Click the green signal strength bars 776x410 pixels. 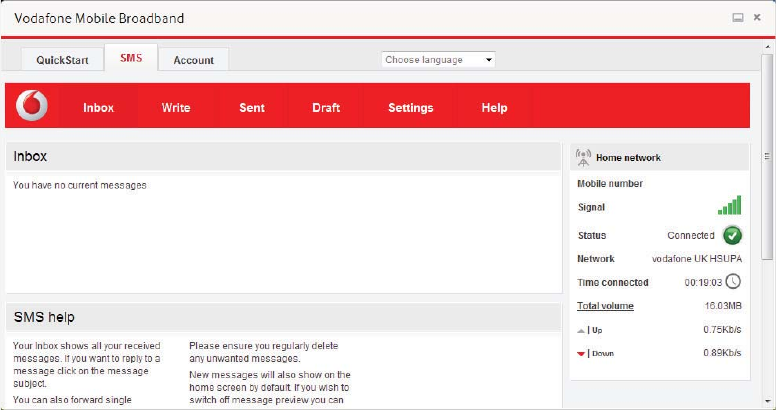(x=729, y=205)
